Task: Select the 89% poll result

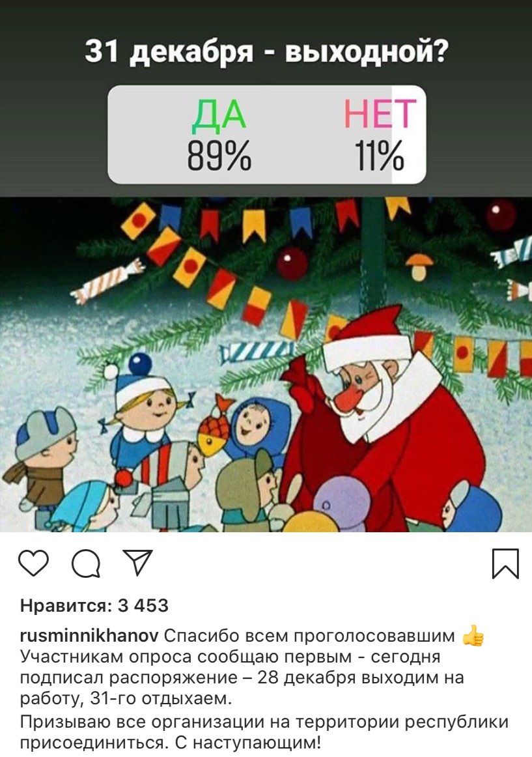Action: (219, 156)
